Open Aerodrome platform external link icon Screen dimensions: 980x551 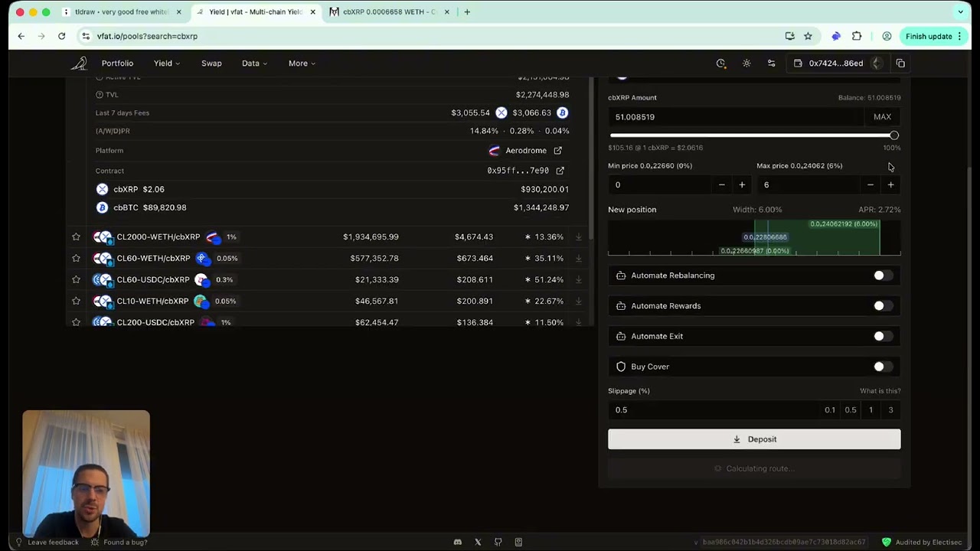[557, 151]
